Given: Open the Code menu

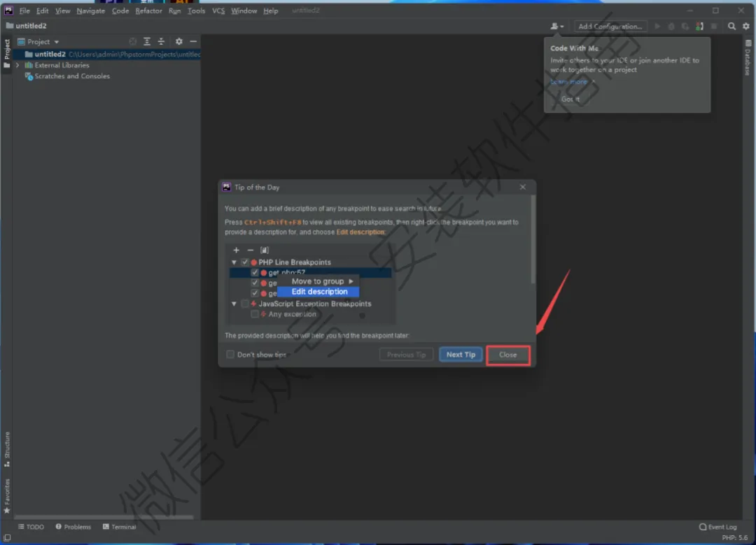Looking at the screenshot, I should point(120,10).
